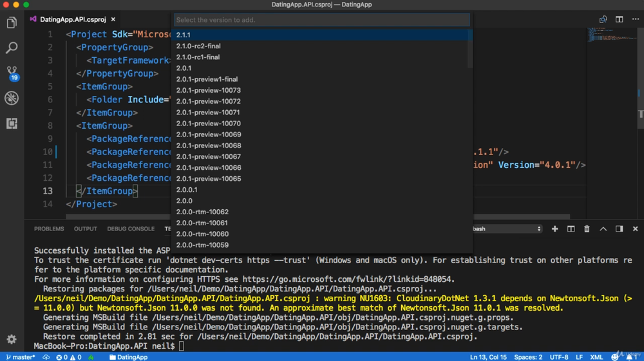The width and height of the screenshot is (644, 361).
Task: Select version 2.0.1 from the list
Action: pyautogui.click(x=321, y=68)
